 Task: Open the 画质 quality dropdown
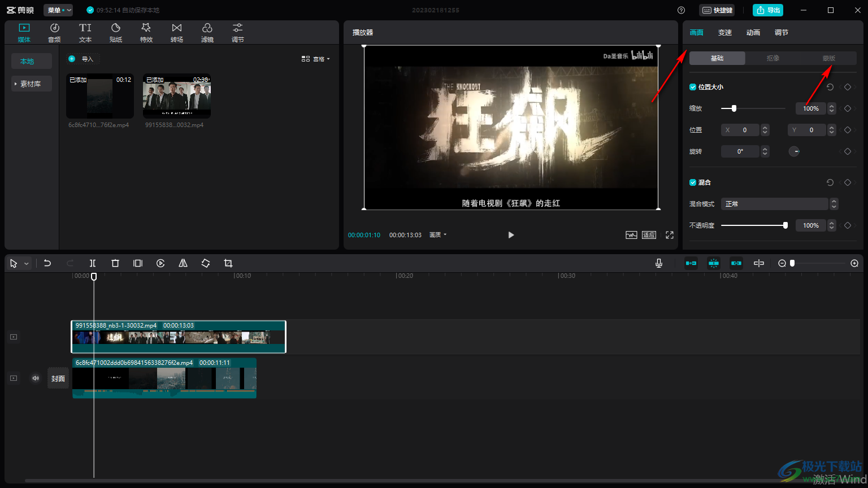[438, 235]
